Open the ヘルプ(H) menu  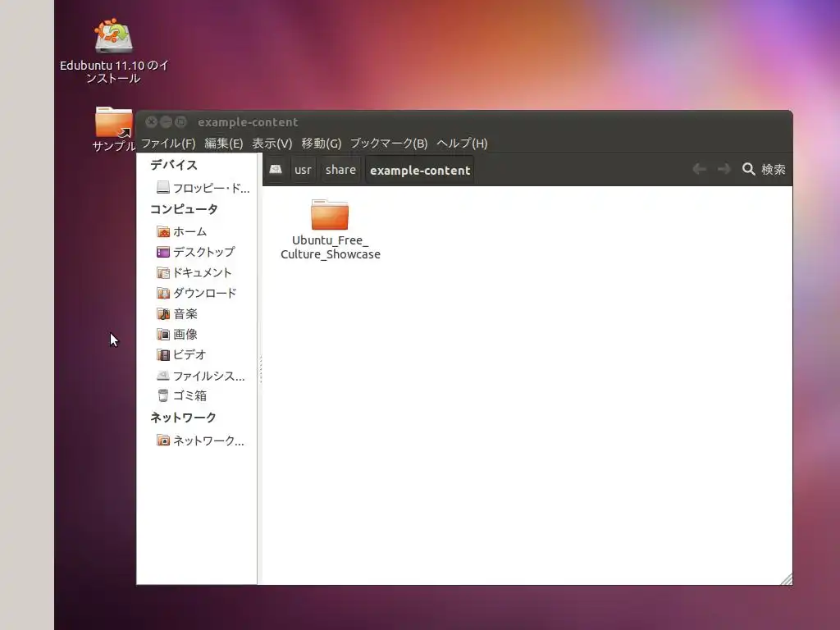click(x=462, y=144)
